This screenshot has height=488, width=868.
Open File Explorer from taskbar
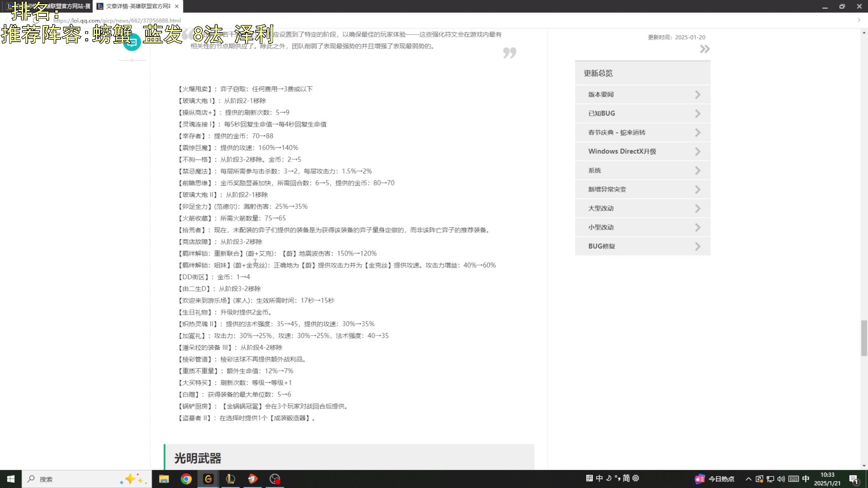164,479
